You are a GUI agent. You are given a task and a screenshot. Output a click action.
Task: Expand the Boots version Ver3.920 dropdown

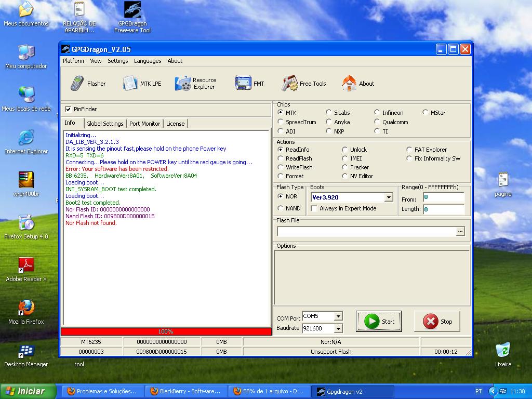[389, 197]
